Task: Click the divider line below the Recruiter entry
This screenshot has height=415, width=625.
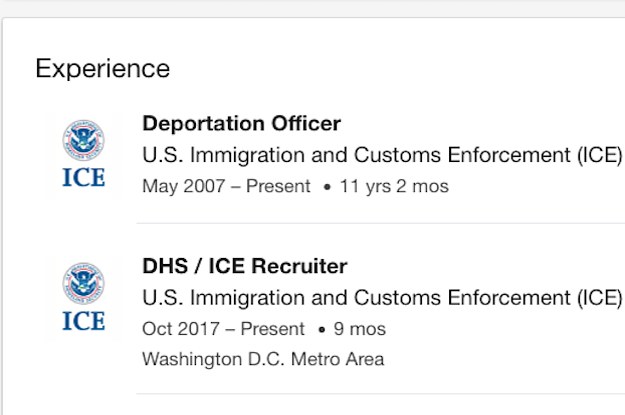Action: pos(380,394)
